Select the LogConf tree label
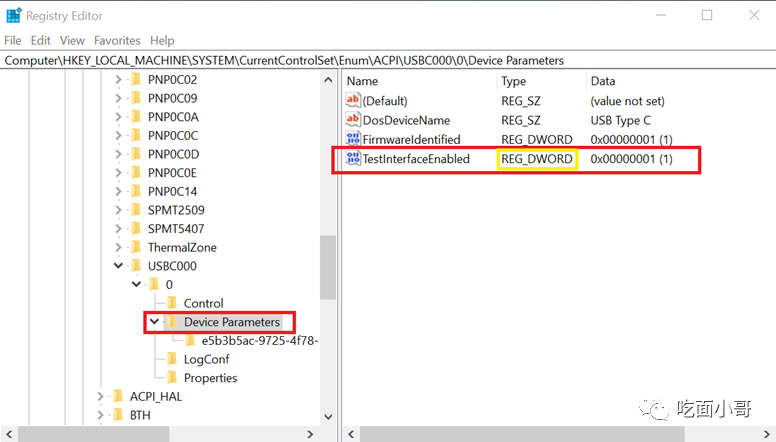The height and width of the screenshot is (442, 776). [x=206, y=359]
